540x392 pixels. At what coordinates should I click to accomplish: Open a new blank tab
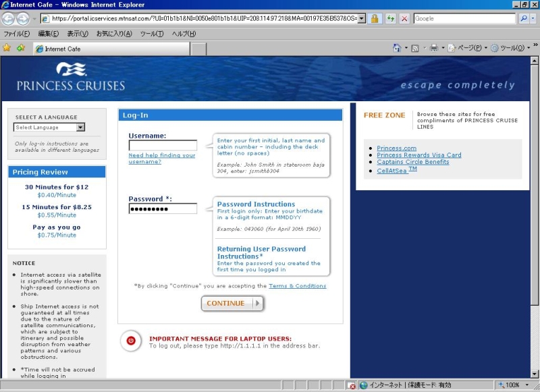(x=198, y=49)
